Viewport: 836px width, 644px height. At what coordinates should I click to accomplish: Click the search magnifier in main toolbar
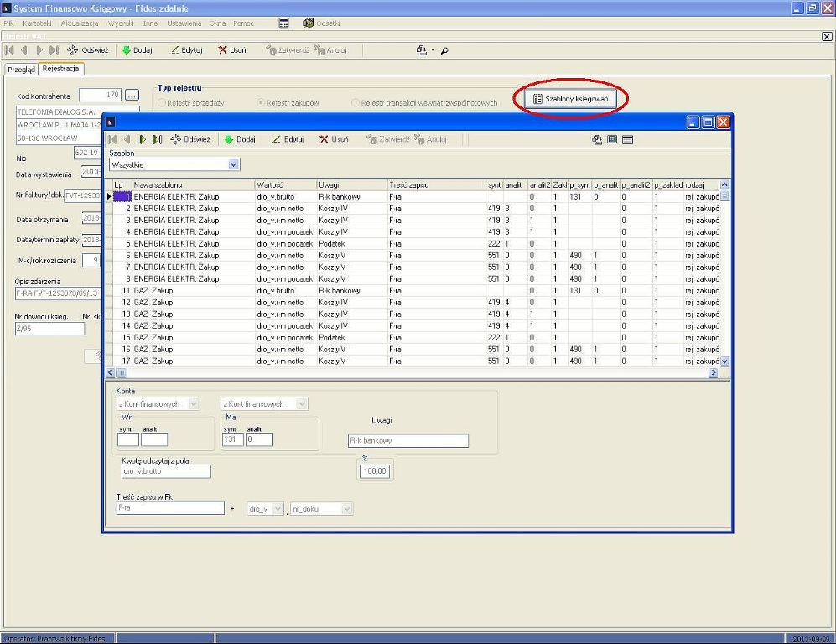[444, 50]
